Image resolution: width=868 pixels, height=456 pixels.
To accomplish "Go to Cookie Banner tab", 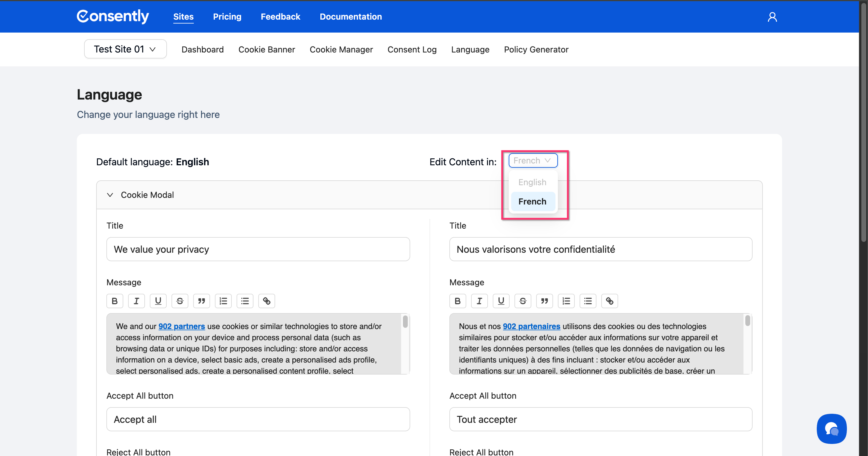I will (266, 49).
